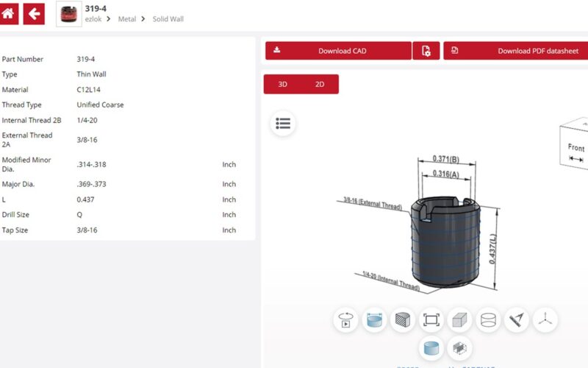Screen dimensions: 588x368
Task: Enable the section cut view icon
Action: (x=403, y=320)
